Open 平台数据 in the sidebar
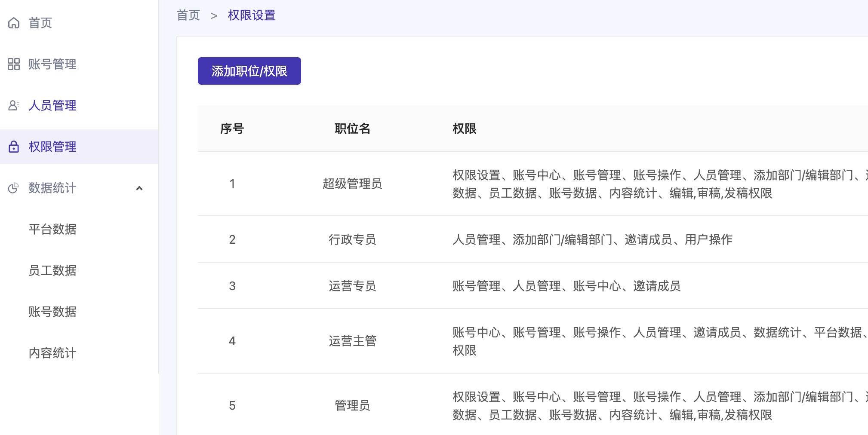Screen dimensions: 868x435 pyautogui.click(x=52, y=230)
